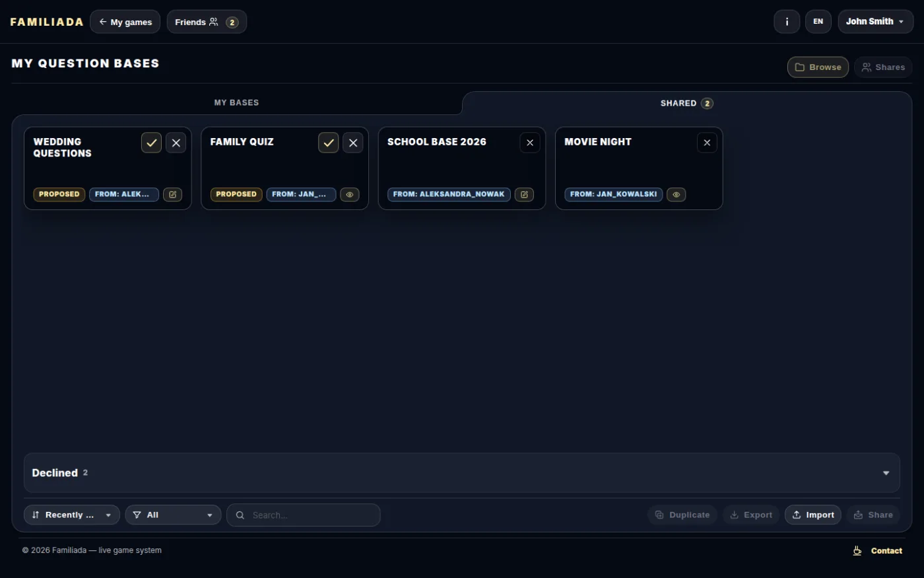Select the School Base 2026 card title
This screenshot has height=578, width=924.
[437, 142]
